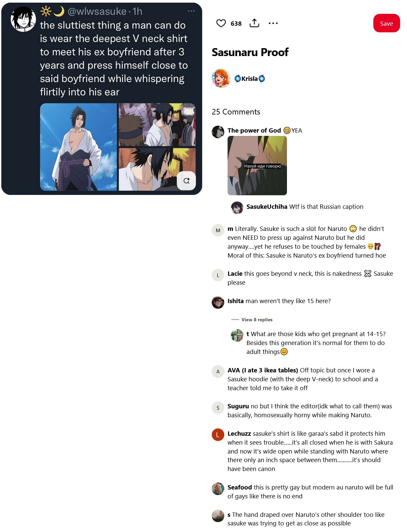The width and height of the screenshot is (407, 532).
Task: Like the pin with the heart icon
Action: 221,23
